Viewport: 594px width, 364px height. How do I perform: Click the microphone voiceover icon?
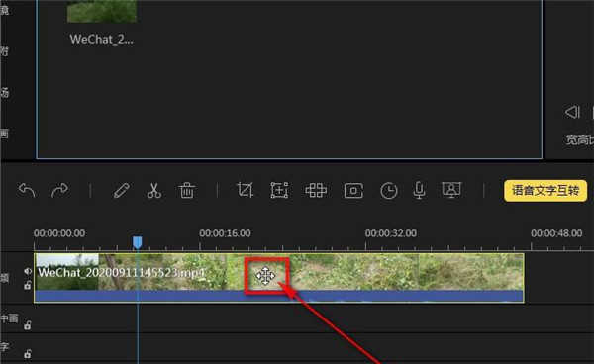point(419,190)
